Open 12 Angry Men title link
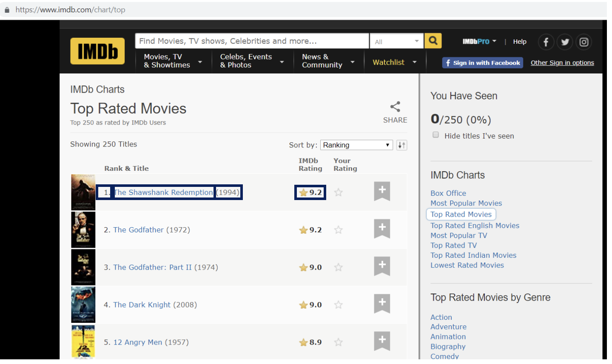The height and width of the screenshot is (364, 612). 138,342
